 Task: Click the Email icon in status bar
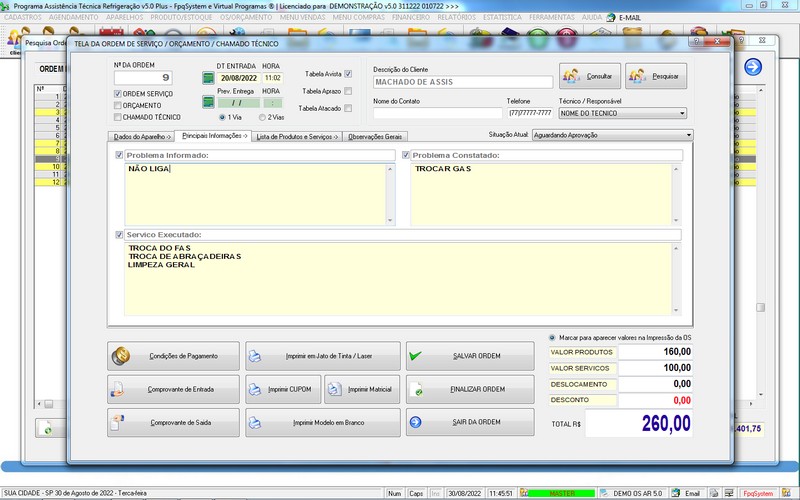(x=676, y=493)
